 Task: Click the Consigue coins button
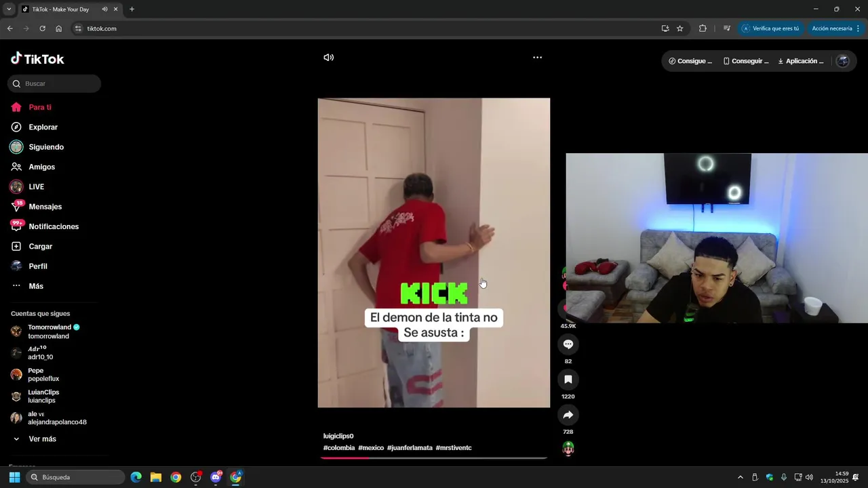click(x=690, y=61)
